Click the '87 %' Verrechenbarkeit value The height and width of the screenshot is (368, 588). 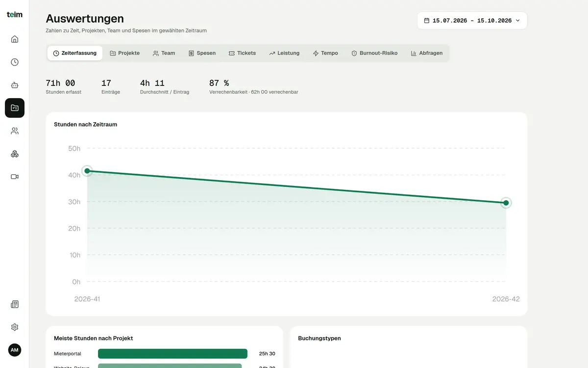(219, 83)
